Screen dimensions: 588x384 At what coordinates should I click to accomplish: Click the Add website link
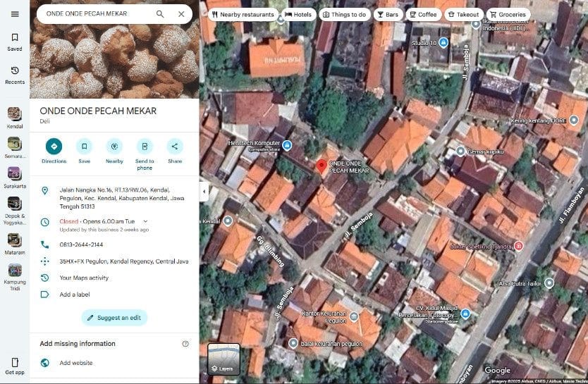[75, 363]
